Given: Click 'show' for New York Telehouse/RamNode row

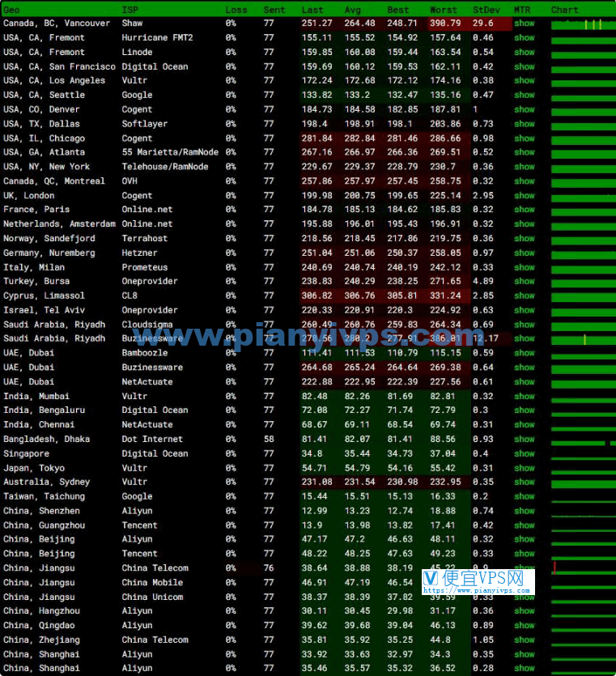Looking at the screenshot, I should (525, 167).
